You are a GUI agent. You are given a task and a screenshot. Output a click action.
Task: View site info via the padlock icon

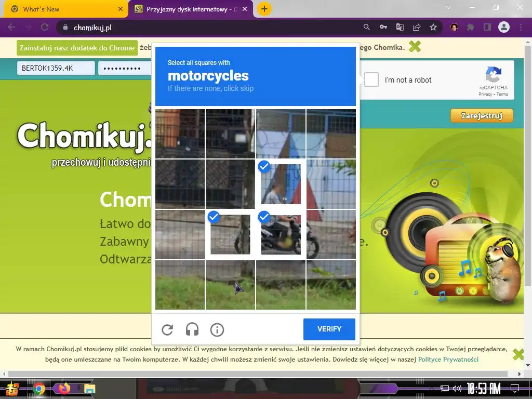65,27
